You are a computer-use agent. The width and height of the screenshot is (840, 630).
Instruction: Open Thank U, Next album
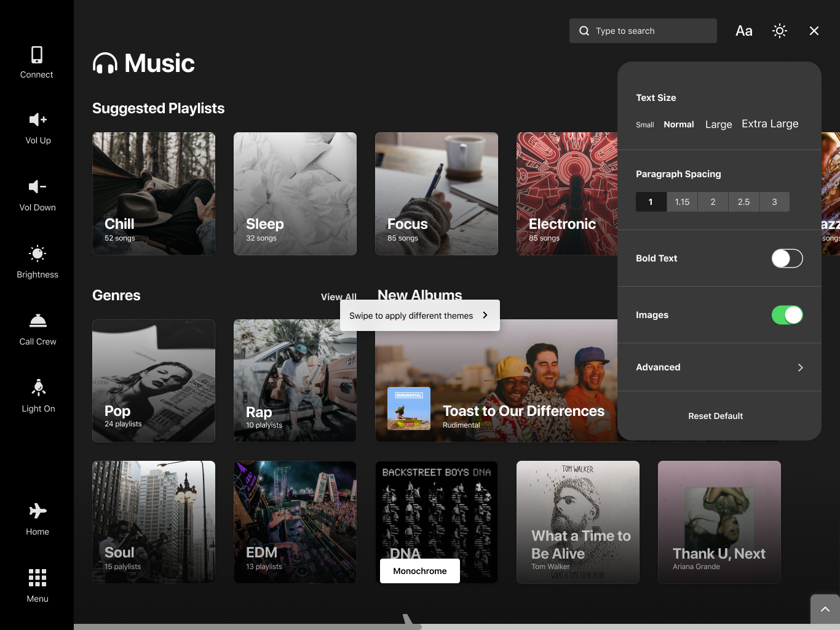(x=719, y=522)
